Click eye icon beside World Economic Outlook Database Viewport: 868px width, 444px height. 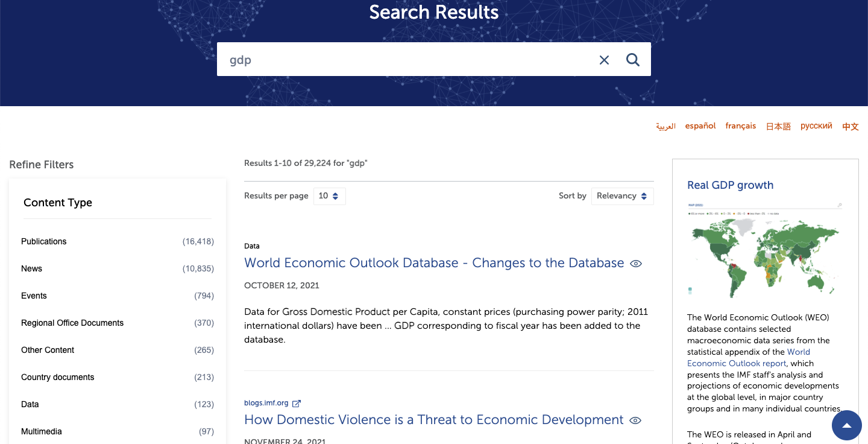(x=636, y=264)
